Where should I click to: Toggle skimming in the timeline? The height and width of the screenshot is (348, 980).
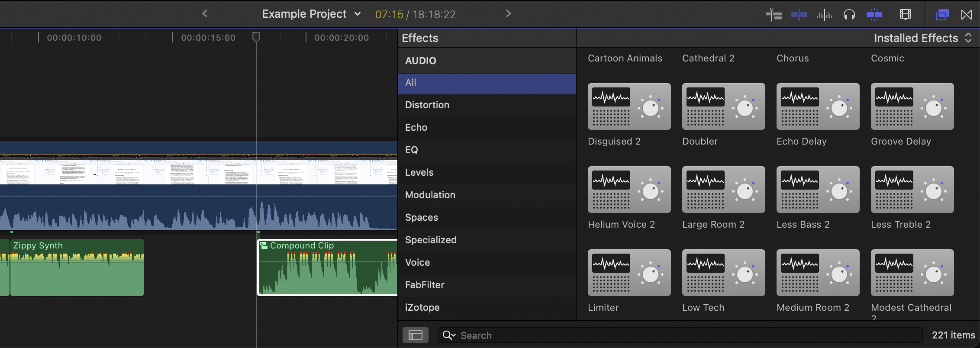click(799, 15)
